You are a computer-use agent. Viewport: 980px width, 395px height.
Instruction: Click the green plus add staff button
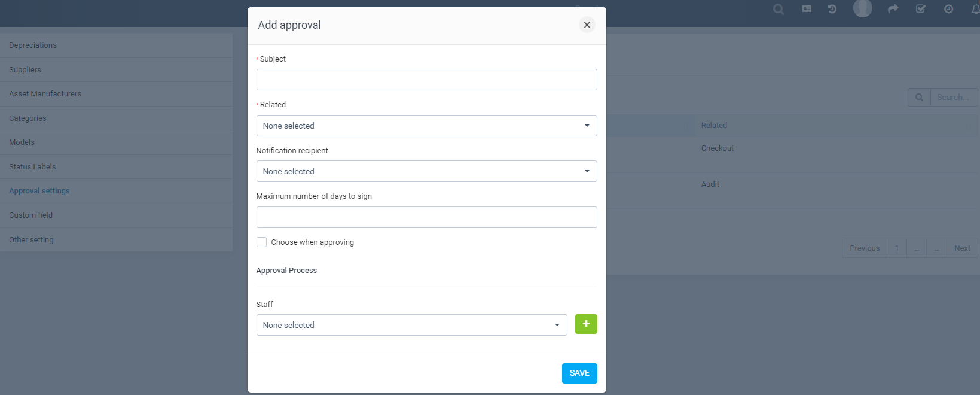click(x=586, y=324)
